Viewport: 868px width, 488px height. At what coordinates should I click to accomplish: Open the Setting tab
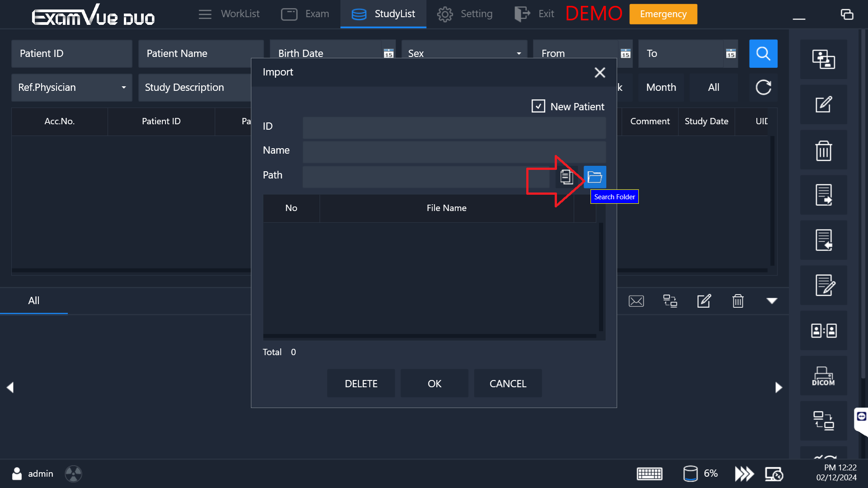(x=465, y=14)
